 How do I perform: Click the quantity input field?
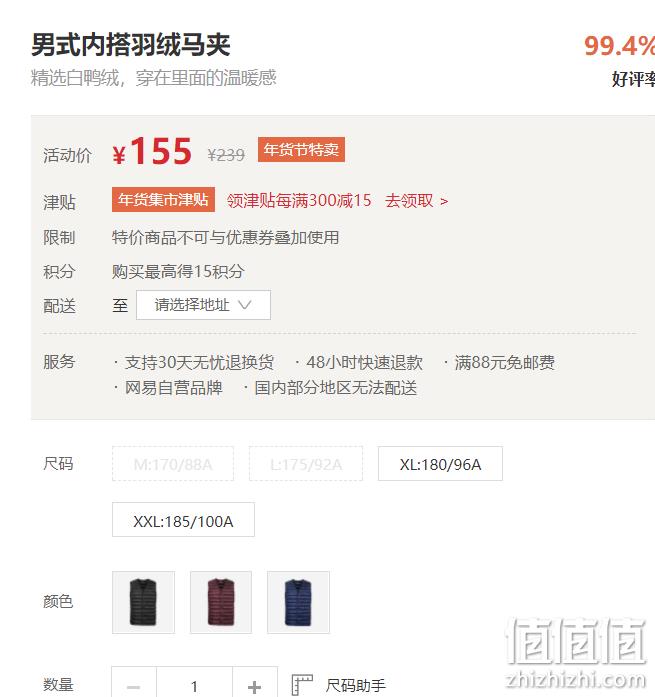click(194, 685)
